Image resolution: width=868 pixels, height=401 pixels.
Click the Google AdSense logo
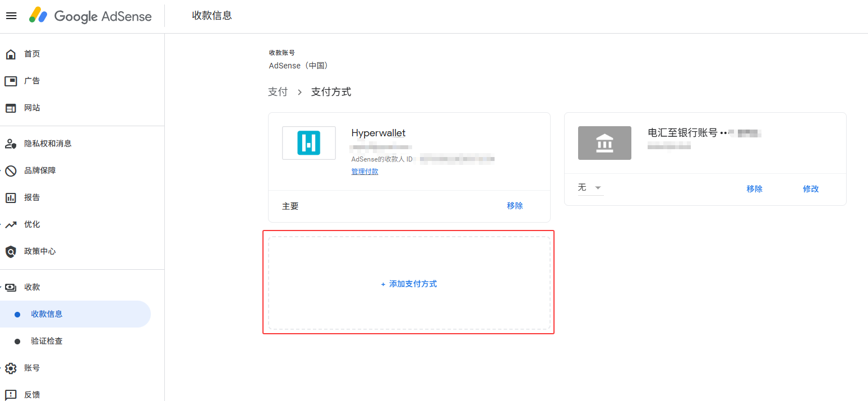pyautogui.click(x=91, y=16)
